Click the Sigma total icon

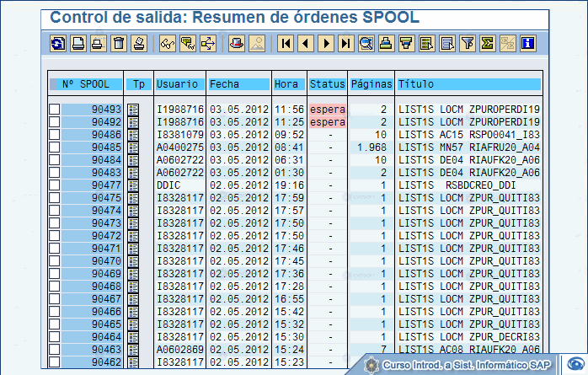488,44
